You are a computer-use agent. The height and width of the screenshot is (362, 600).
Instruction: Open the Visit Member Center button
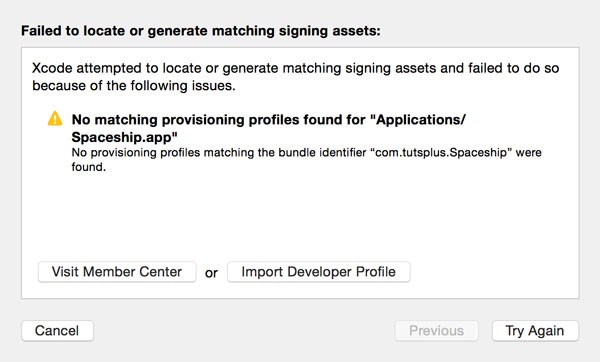[117, 272]
